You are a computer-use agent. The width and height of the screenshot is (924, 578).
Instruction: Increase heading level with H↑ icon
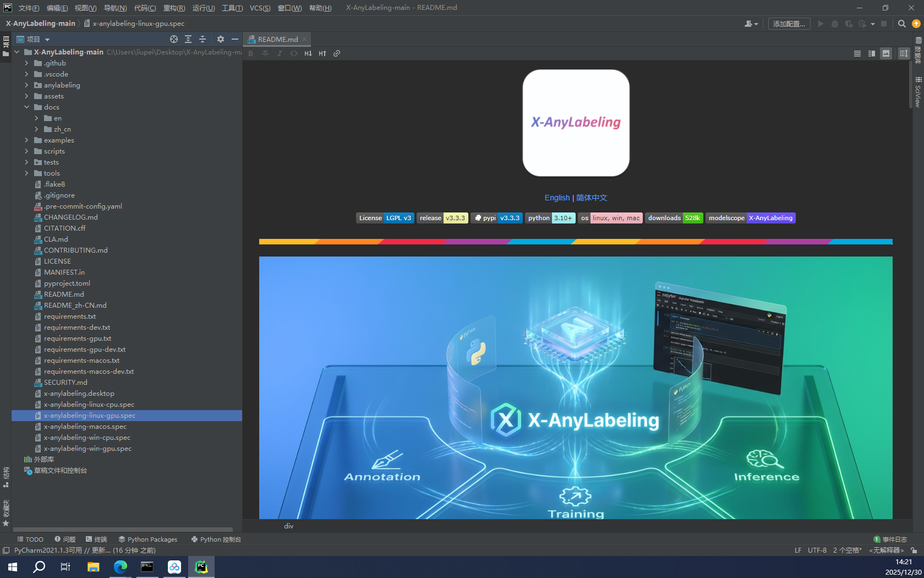[x=322, y=53]
